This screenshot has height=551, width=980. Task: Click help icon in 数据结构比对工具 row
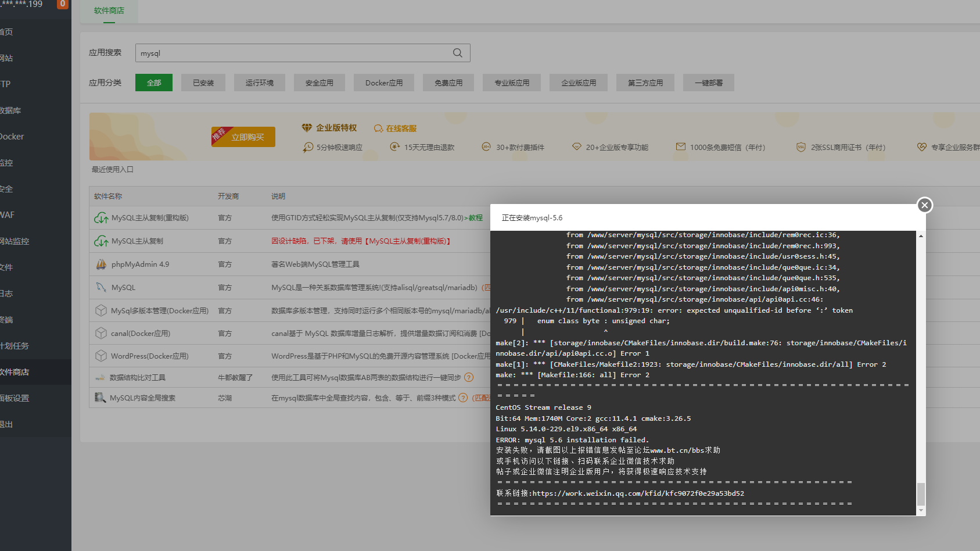tap(469, 377)
